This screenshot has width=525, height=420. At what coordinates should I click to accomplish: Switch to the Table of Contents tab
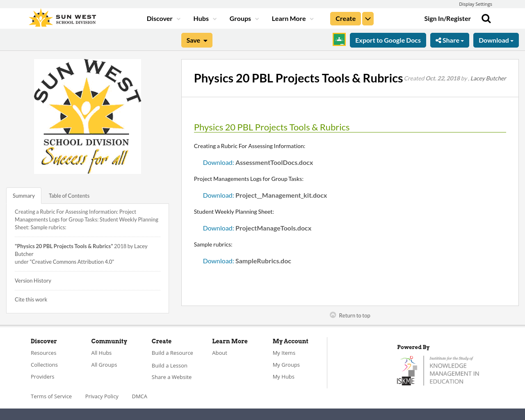[68, 196]
